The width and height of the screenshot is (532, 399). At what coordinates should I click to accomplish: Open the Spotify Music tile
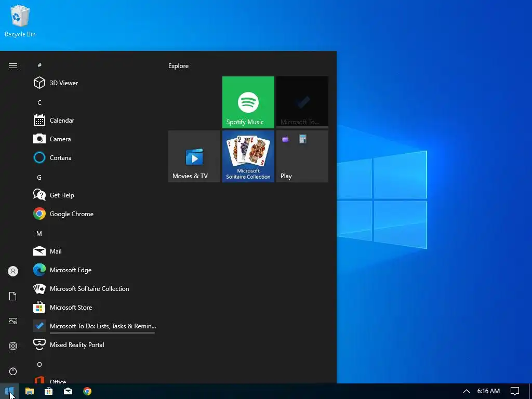coord(248,102)
